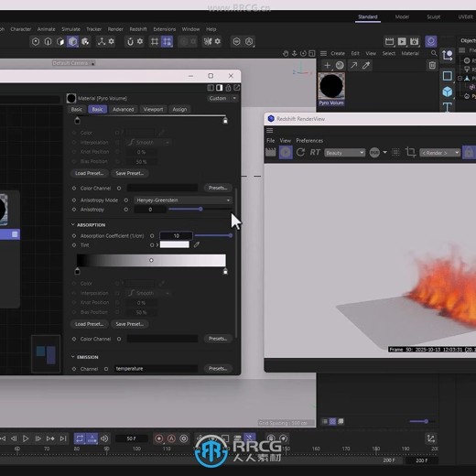The width and height of the screenshot is (476, 476).
Task: Open Material Manager search icon
Action: 434,54
